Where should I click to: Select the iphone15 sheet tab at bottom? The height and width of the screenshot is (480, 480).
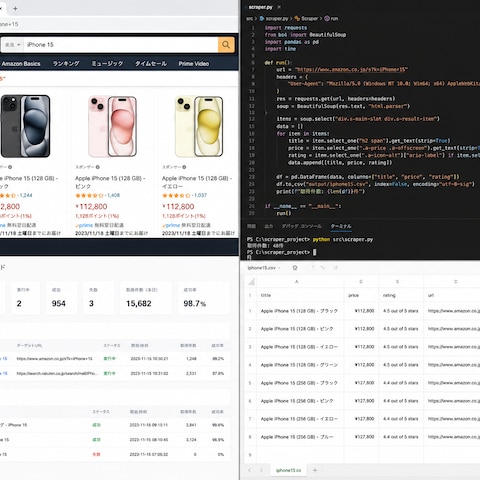(x=288, y=470)
